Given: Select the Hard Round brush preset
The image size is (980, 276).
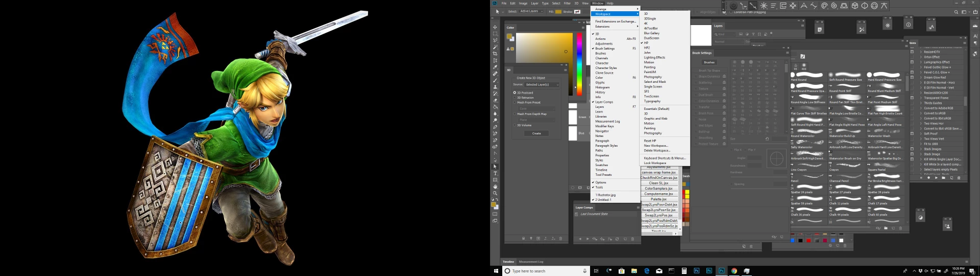Looking at the screenshot, I should point(808,77).
